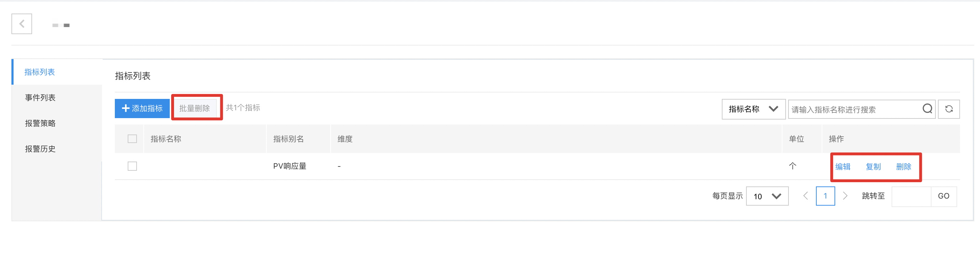Image resolution: width=980 pixels, height=259 pixels.
Task: Select all metrics header checkbox
Action: [x=132, y=139]
